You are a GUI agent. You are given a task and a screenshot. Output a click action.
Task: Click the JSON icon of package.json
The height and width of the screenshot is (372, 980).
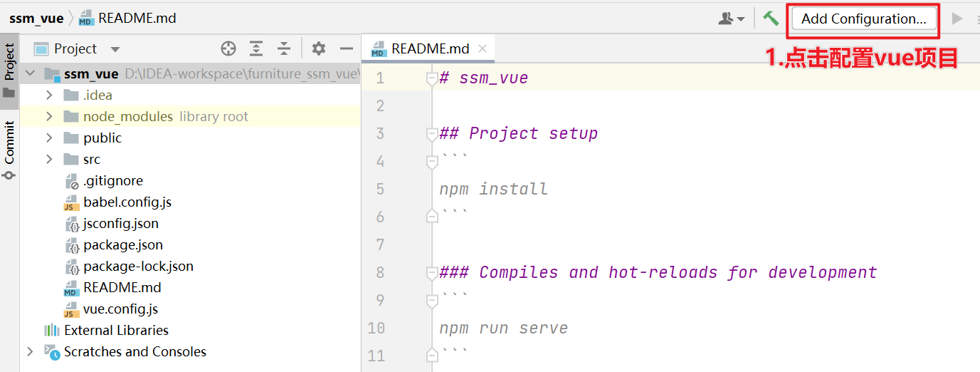coord(71,245)
